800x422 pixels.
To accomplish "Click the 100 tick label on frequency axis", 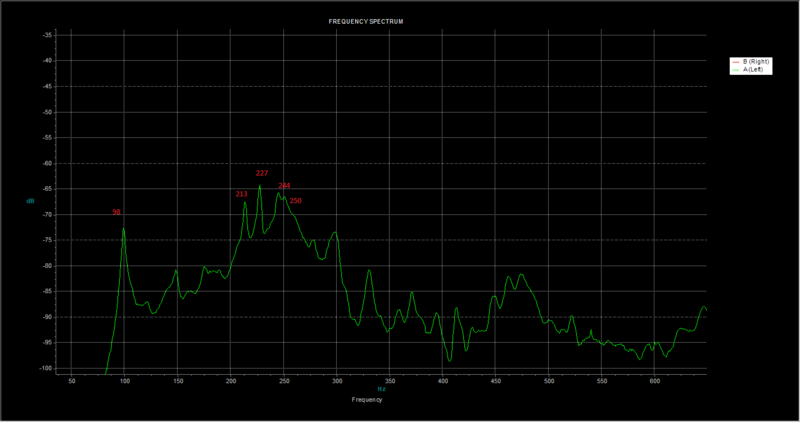I will [124, 381].
